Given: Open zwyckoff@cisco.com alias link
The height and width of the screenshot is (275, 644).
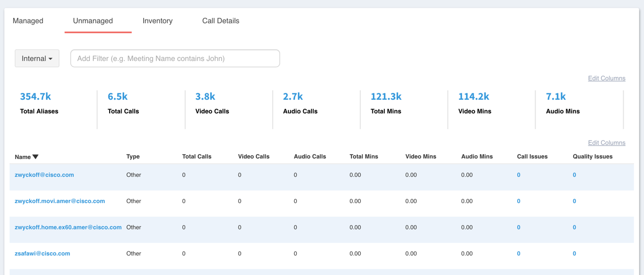Looking at the screenshot, I should pos(45,175).
